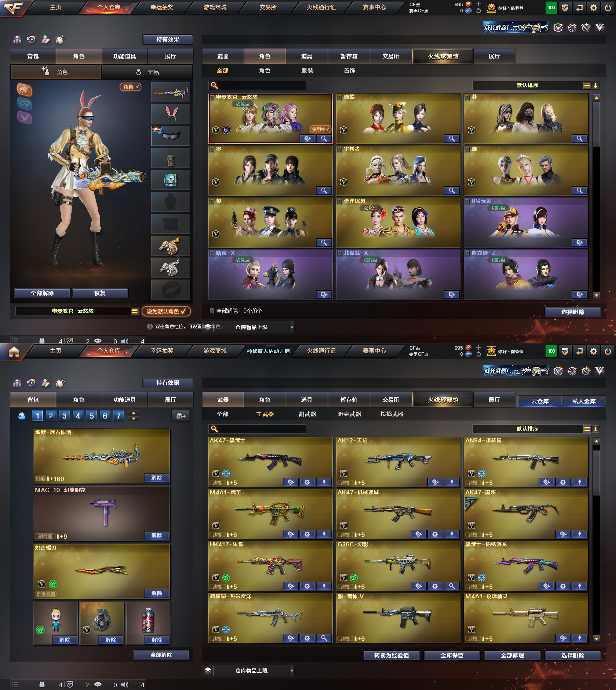Select the orange eagle icon beside the character preview
The height and width of the screenshot is (690, 616).
pyautogui.click(x=24, y=90)
